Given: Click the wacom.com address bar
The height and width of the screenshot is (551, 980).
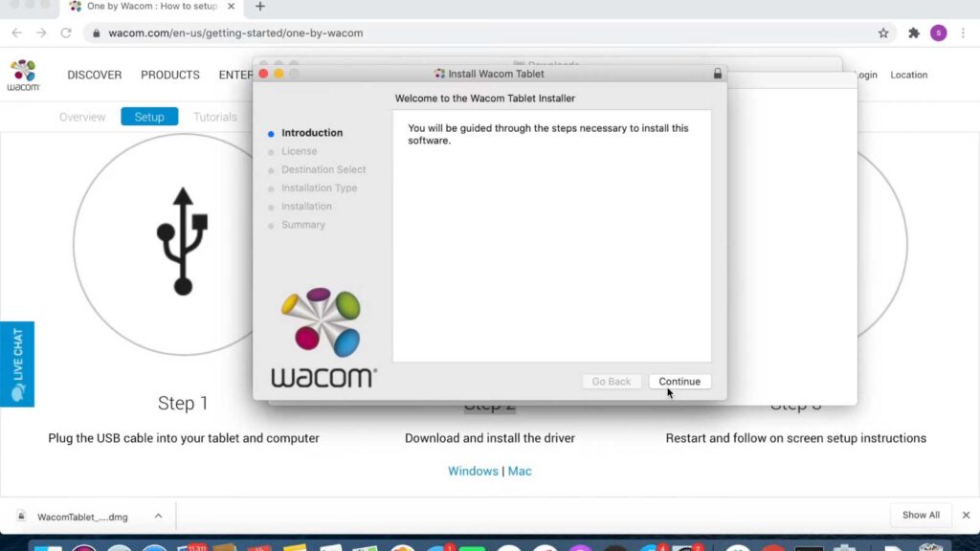Looking at the screenshot, I should 487,33.
